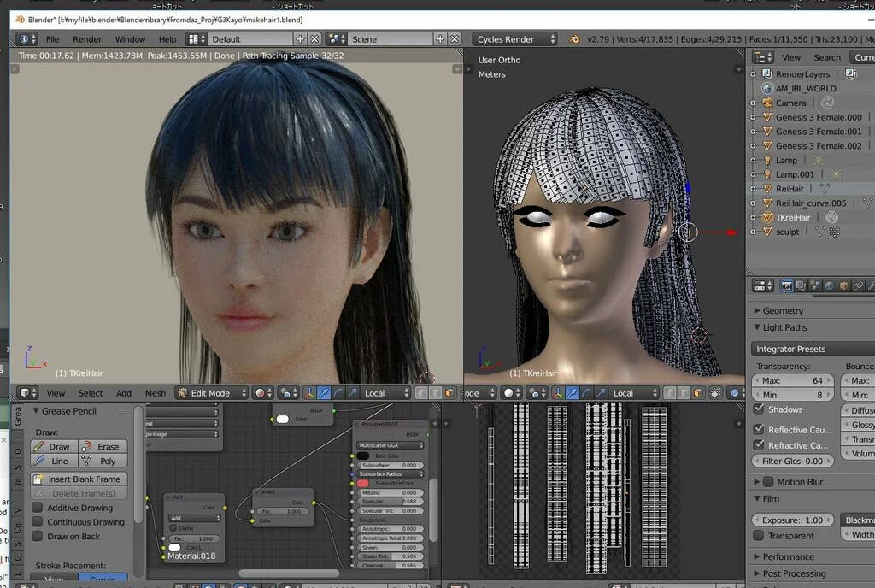Screen dimensions: 875x588
Task: Open viewport shading selector in right viewport
Action: [x=511, y=393]
